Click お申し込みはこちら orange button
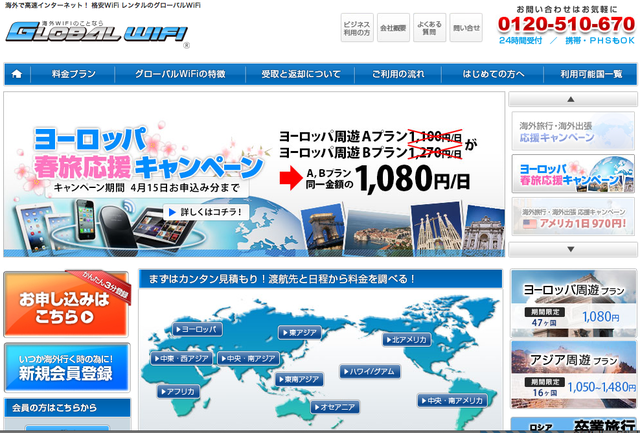 click(x=66, y=304)
